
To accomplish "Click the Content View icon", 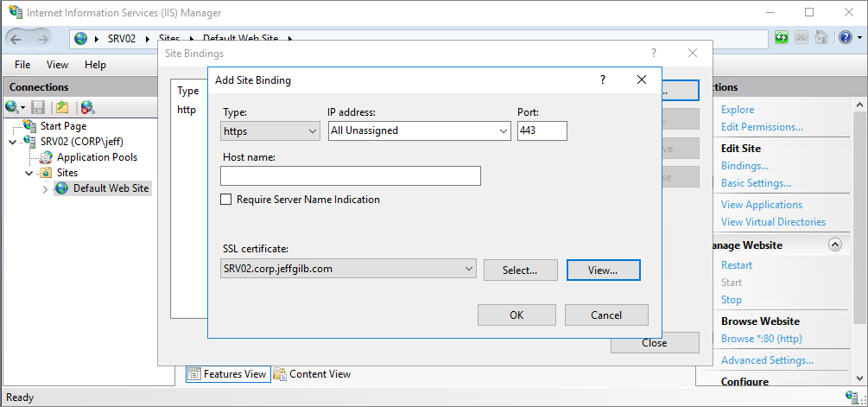I will (280, 374).
